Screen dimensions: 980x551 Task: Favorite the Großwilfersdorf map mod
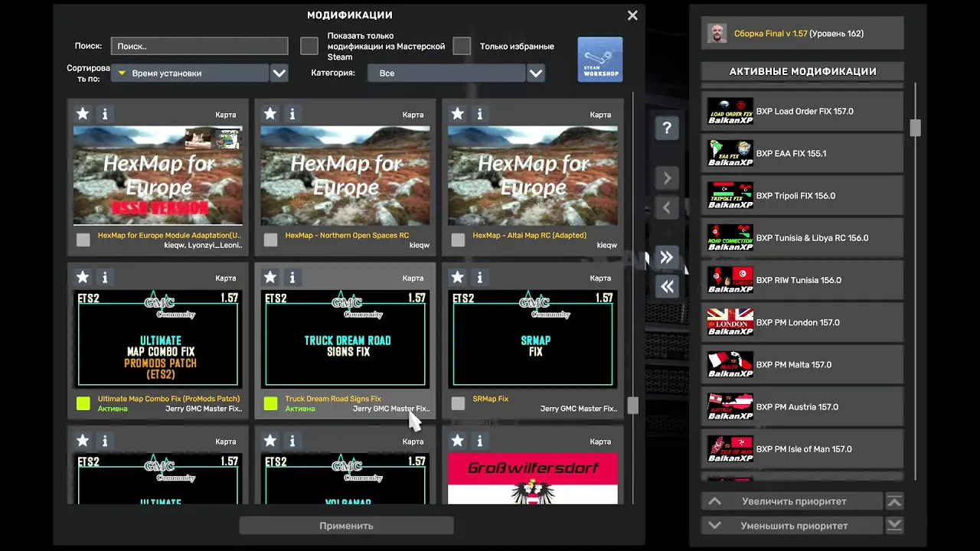[x=457, y=441]
